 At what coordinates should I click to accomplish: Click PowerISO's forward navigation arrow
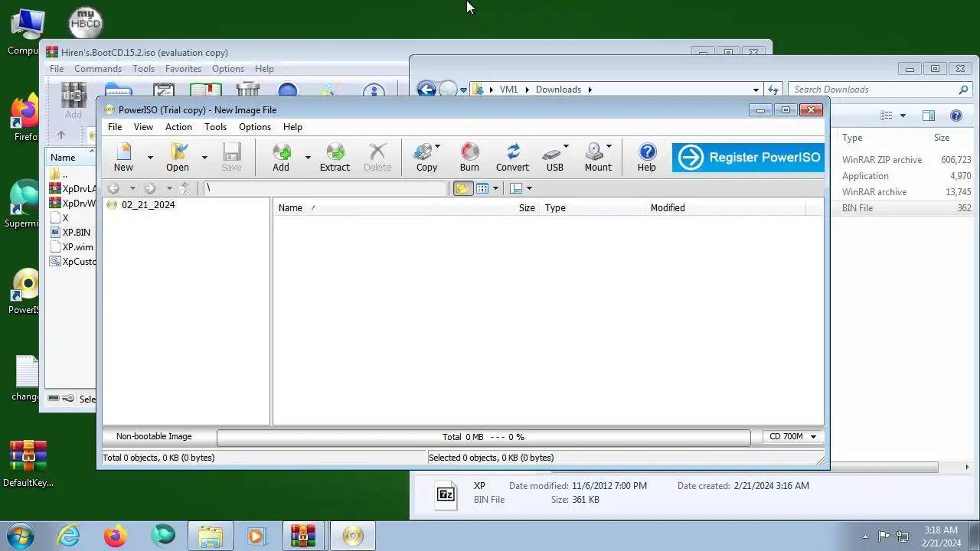[150, 188]
